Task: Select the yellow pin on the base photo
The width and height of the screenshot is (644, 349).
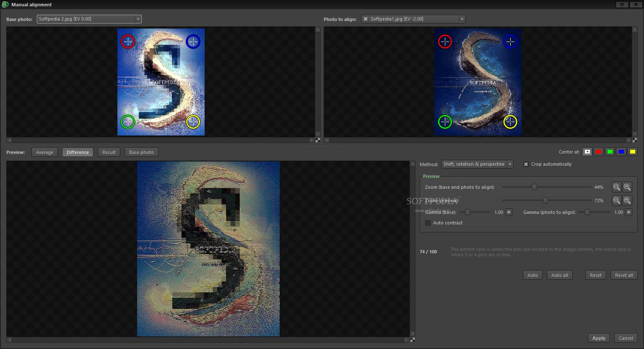Action: (x=193, y=122)
